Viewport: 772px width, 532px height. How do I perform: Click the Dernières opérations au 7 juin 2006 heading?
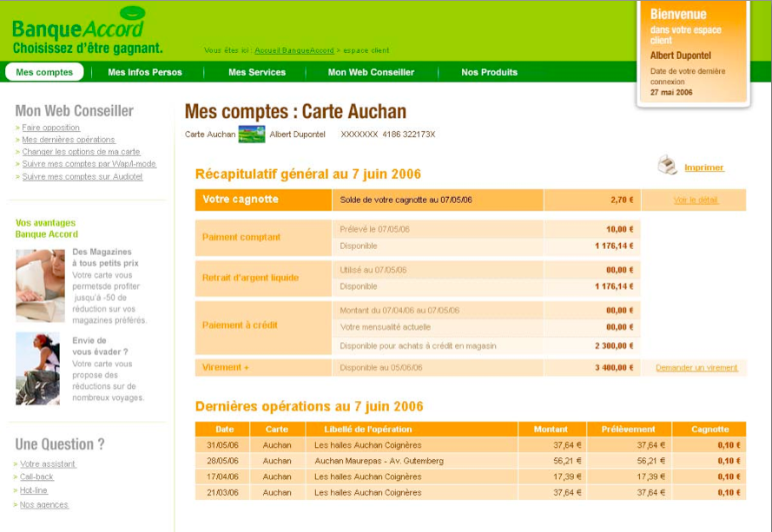point(309,406)
